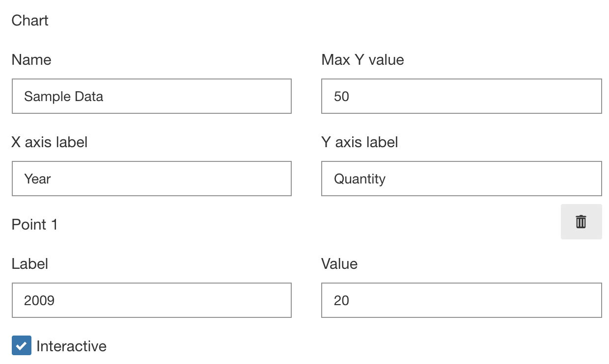Click the Label caption above 2009
The width and height of the screenshot is (609, 364).
click(x=29, y=263)
